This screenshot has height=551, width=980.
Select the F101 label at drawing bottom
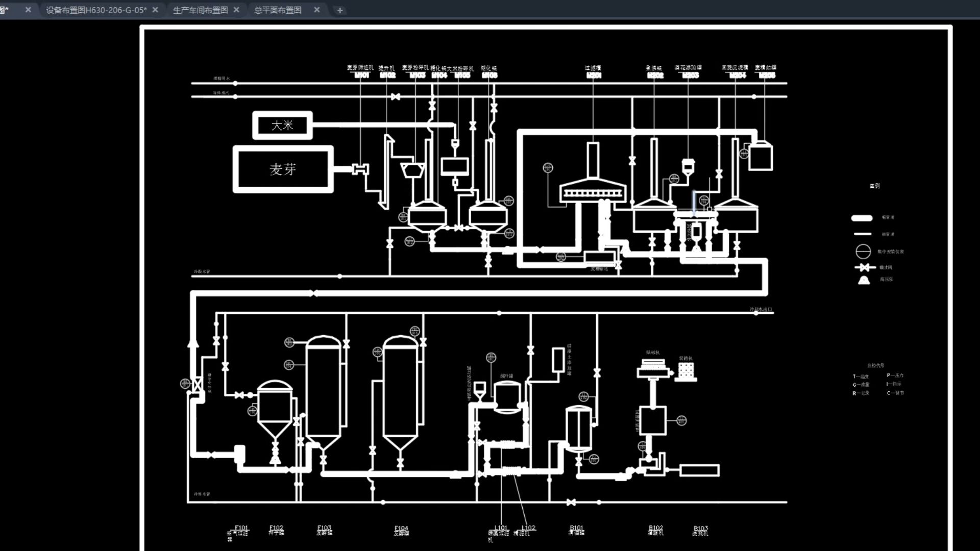coord(241,528)
